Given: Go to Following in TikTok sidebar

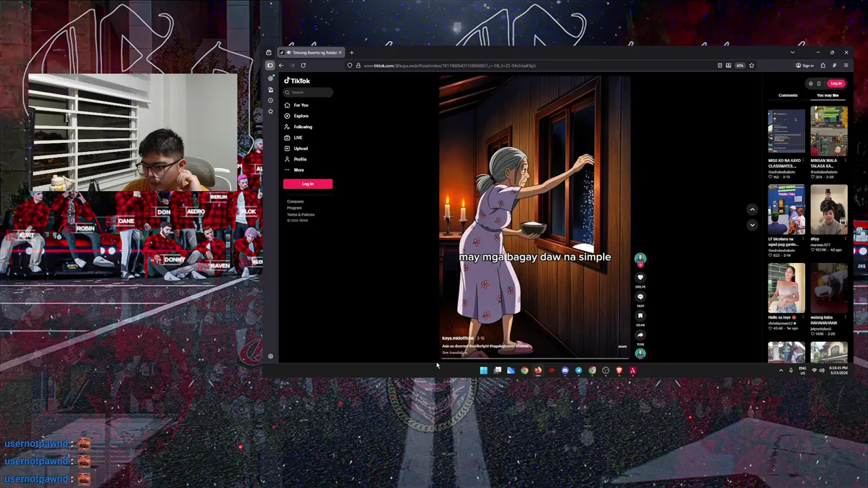Looking at the screenshot, I should 298,127.
